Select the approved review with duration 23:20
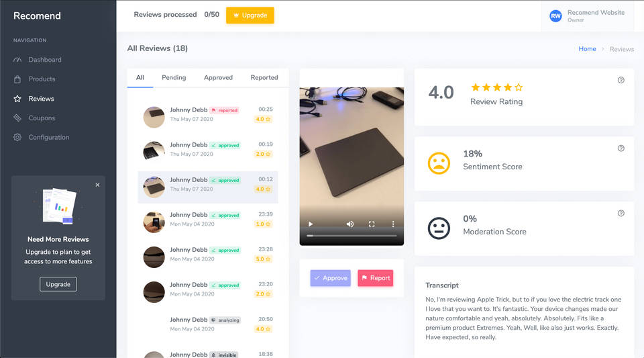644x358 pixels. point(208,292)
